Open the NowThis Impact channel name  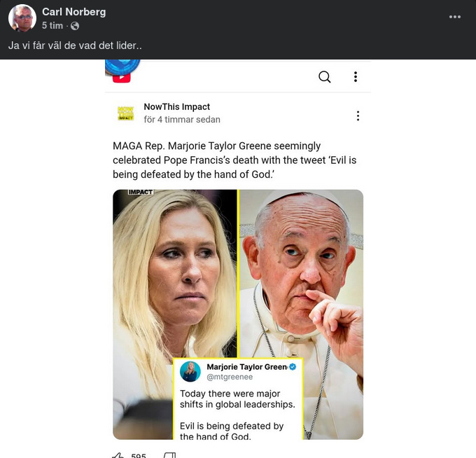(176, 106)
